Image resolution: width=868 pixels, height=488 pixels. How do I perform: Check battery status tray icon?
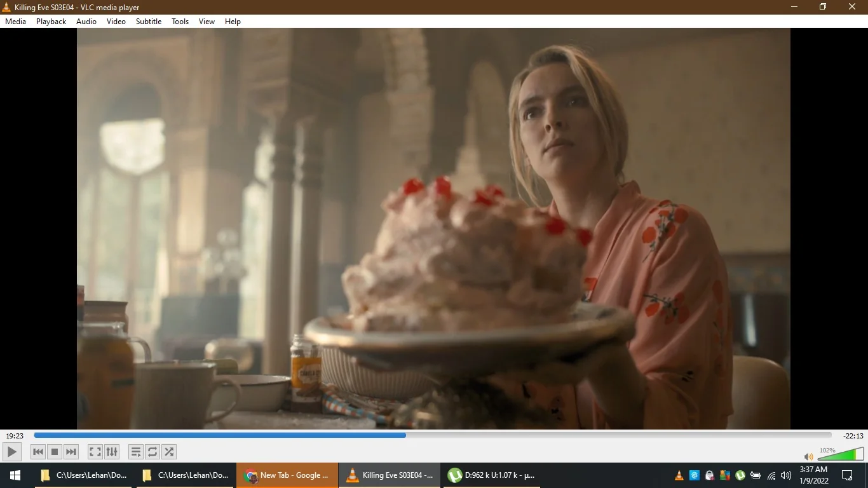click(756, 475)
